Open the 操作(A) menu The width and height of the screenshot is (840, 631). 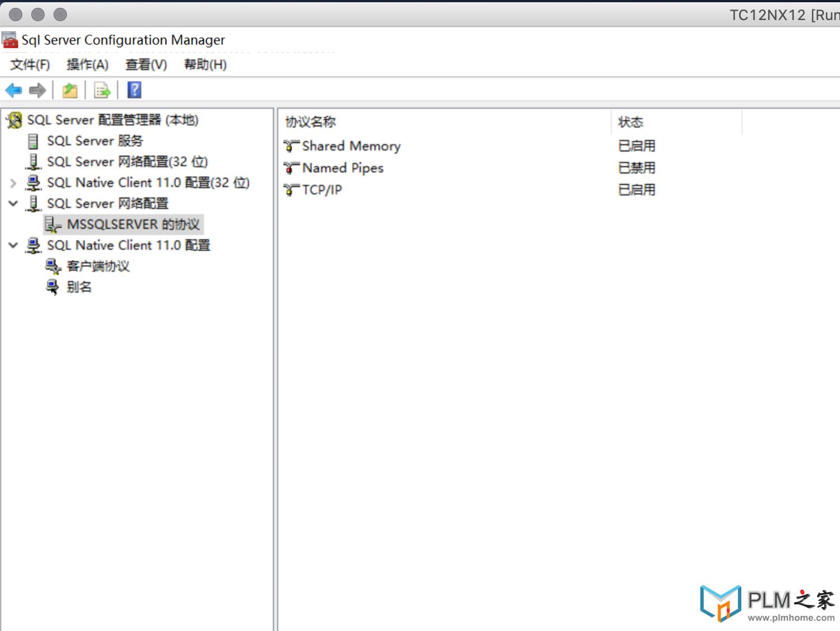[88, 65]
